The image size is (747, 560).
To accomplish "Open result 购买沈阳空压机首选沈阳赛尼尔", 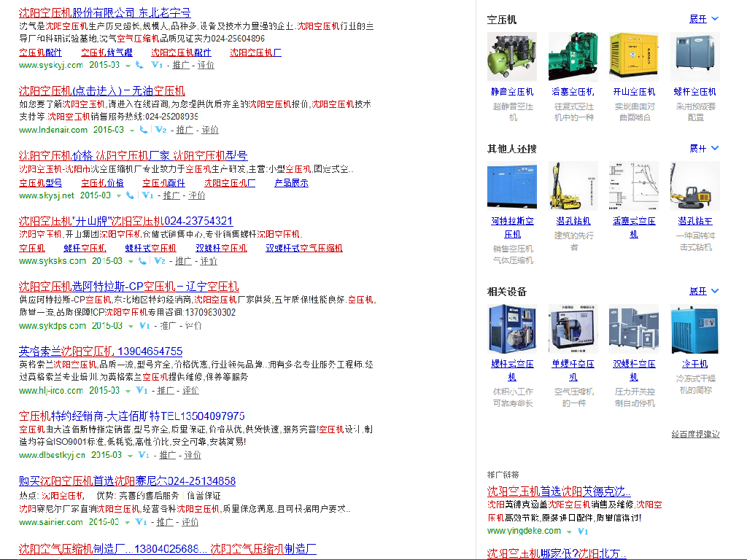I will tap(127, 481).
